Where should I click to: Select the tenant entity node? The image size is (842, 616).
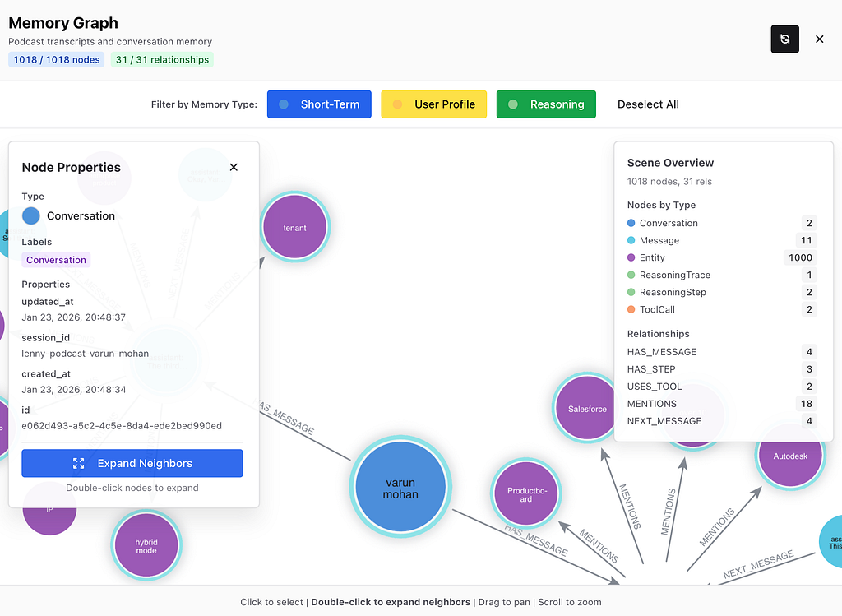pyautogui.click(x=294, y=228)
